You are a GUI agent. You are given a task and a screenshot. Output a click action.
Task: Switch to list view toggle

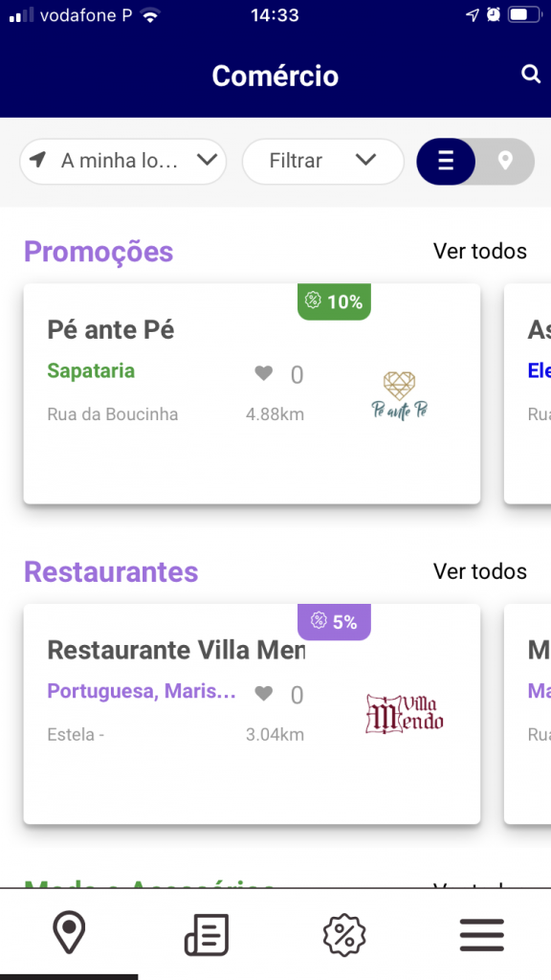tap(446, 161)
